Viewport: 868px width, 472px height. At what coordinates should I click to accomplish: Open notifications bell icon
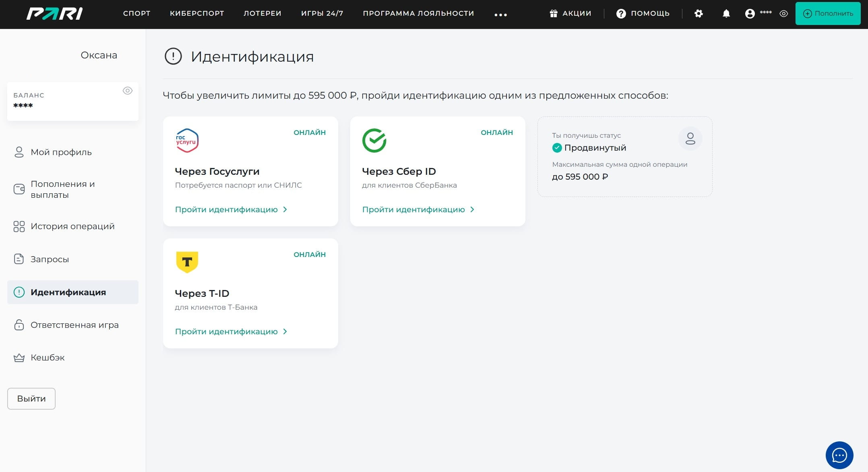tap(726, 14)
